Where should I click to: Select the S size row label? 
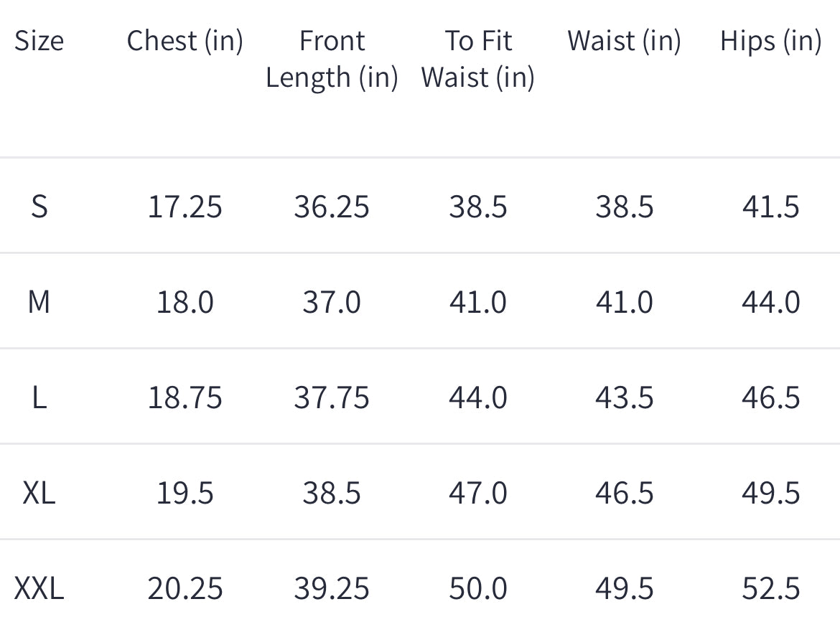[x=39, y=207]
